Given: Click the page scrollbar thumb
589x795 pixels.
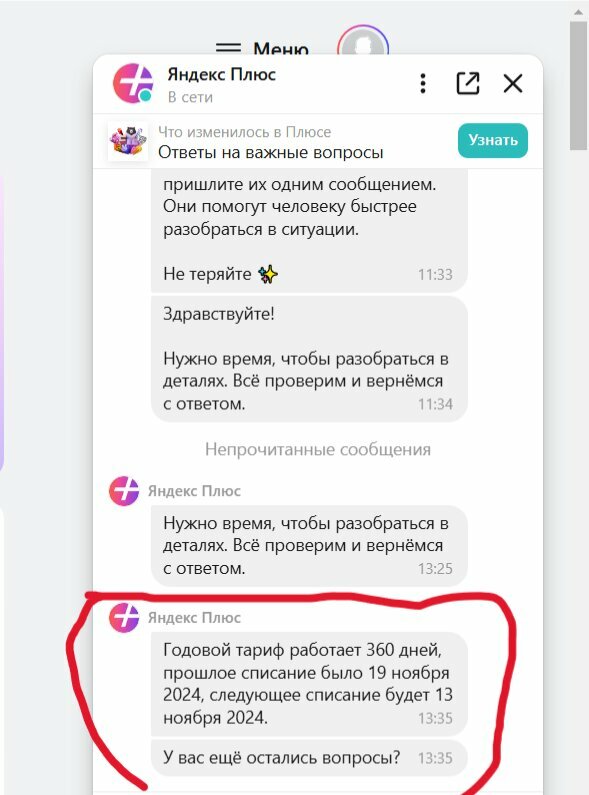Looking at the screenshot, I should click(x=578, y=86).
